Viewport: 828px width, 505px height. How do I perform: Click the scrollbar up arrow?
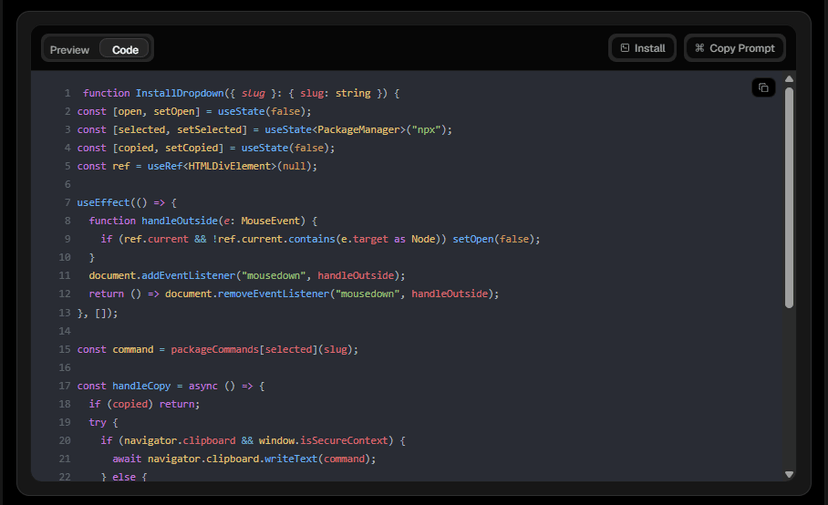pyautogui.click(x=789, y=79)
